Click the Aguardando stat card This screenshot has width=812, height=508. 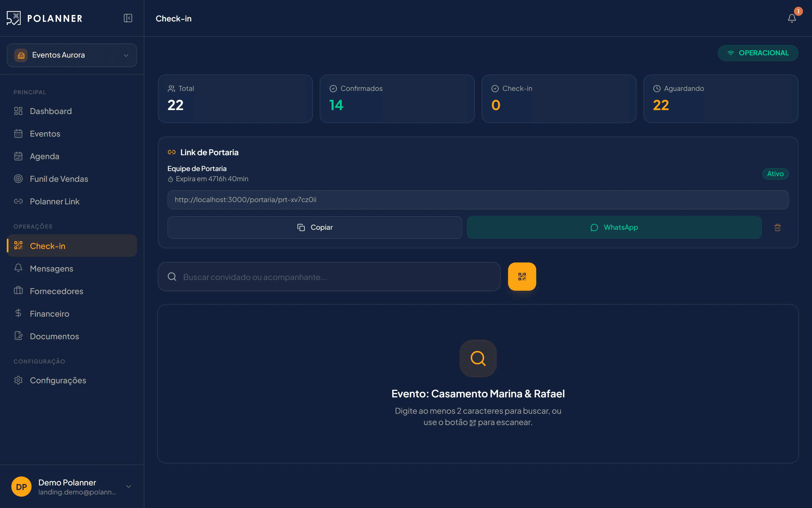tap(720, 99)
